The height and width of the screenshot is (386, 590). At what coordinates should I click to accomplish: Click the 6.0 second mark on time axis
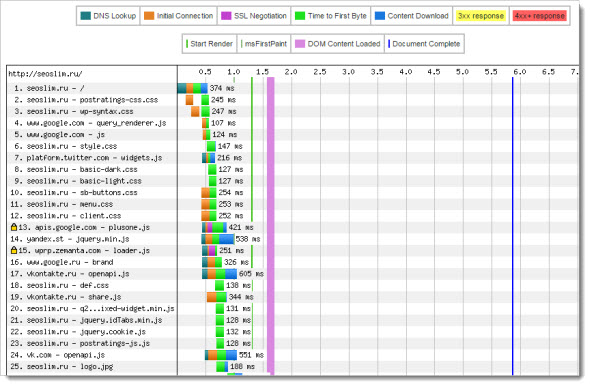click(520, 71)
